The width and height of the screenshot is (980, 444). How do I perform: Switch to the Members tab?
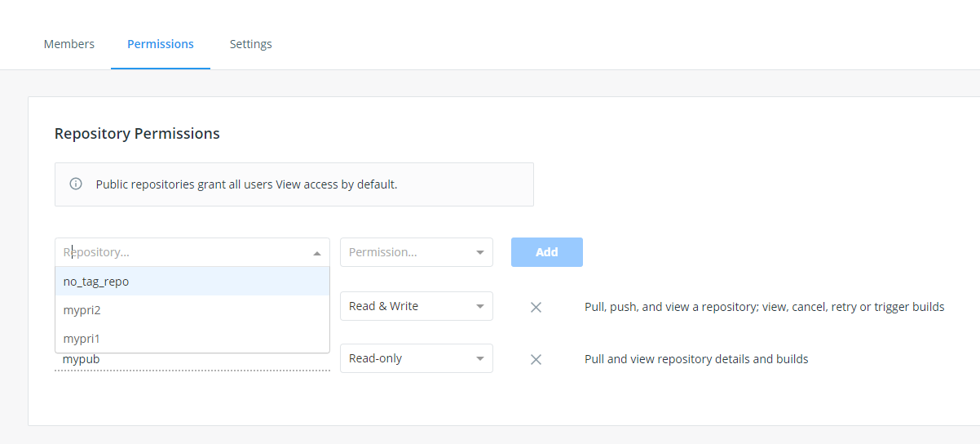69,44
